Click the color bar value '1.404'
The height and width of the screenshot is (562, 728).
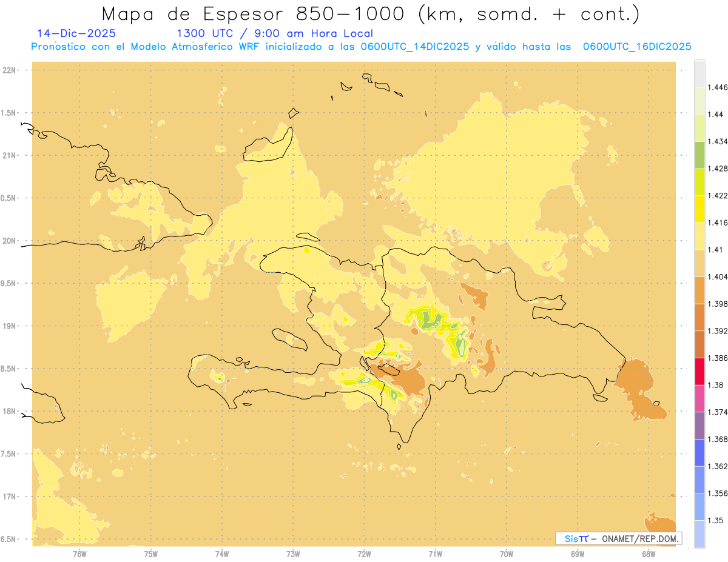(x=718, y=276)
